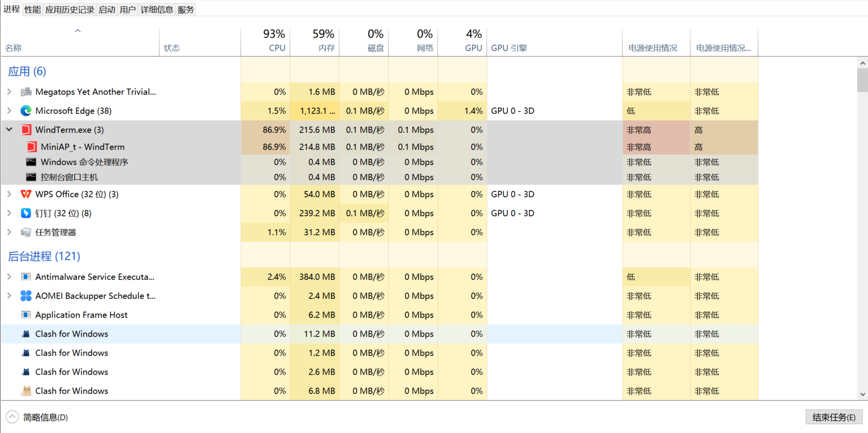Sort processes by the 内存 column header
The height and width of the screenshot is (433, 868).
click(315, 42)
